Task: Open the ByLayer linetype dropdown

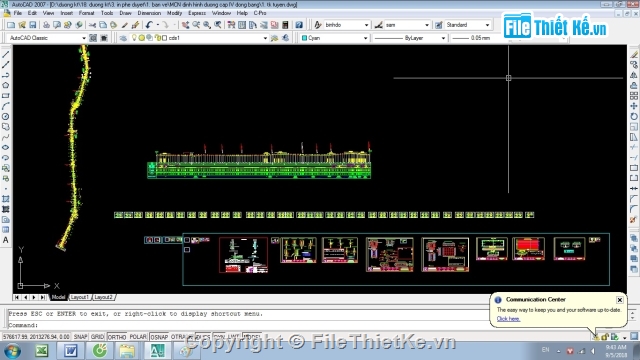Action: point(409,38)
